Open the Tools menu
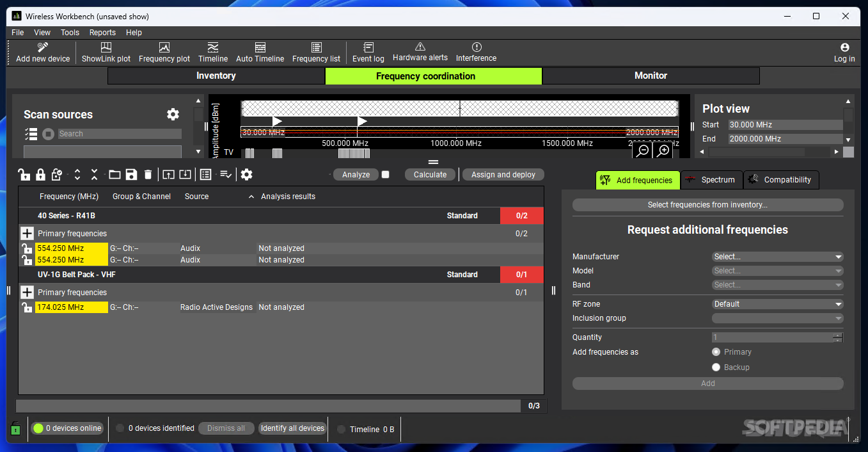Viewport: 868px width, 452px height. [70, 33]
